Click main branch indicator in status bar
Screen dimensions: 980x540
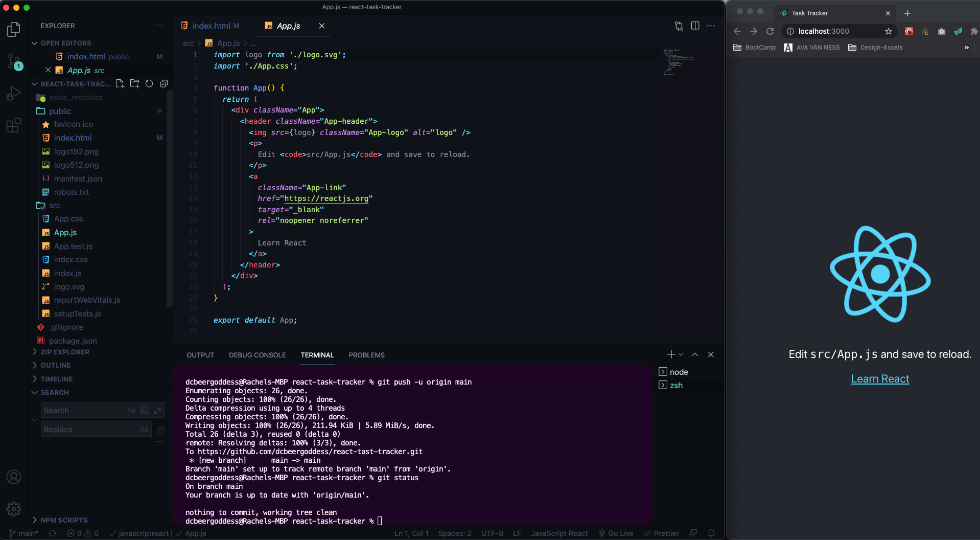click(24, 533)
